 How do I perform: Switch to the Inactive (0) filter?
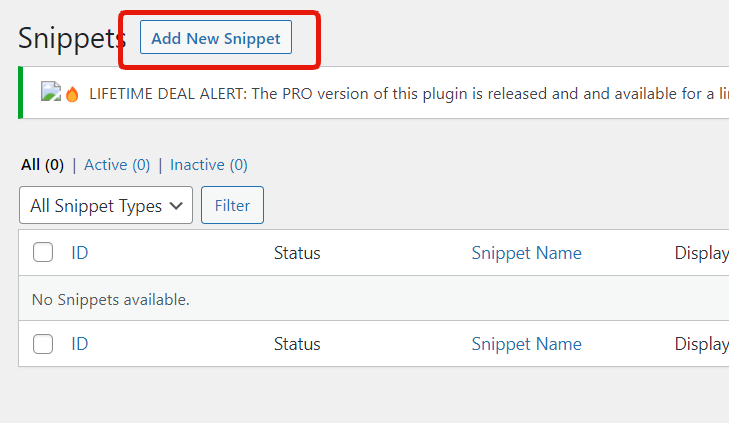pyautogui.click(x=209, y=165)
